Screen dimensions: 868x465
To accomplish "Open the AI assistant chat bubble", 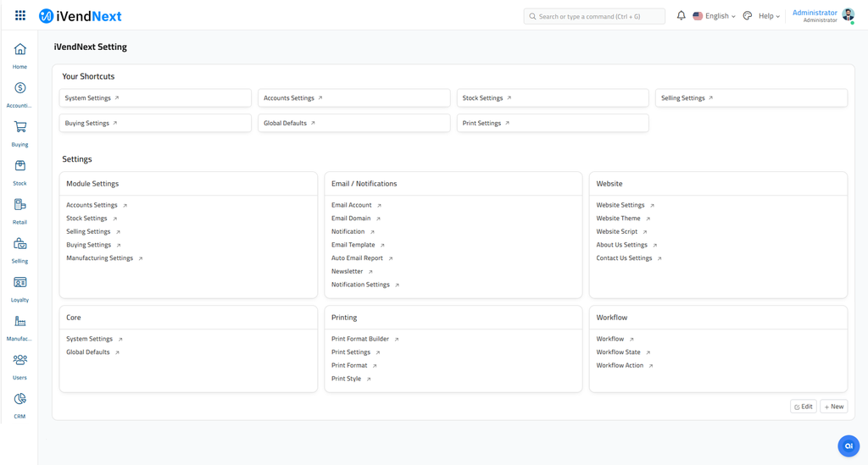I will [x=849, y=446].
